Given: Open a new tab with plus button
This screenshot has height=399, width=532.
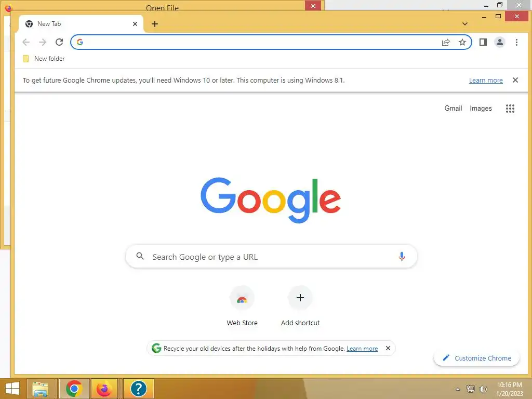Looking at the screenshot, I should [x=155, y=24].
